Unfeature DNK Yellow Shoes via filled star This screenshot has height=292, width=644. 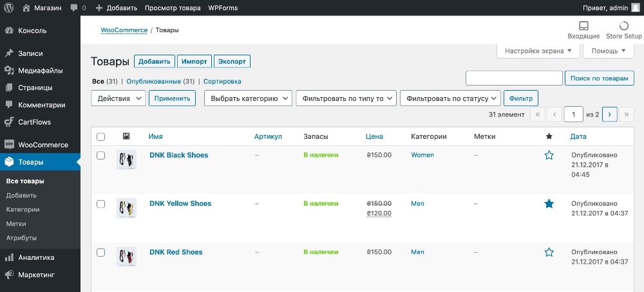[549, 204]
